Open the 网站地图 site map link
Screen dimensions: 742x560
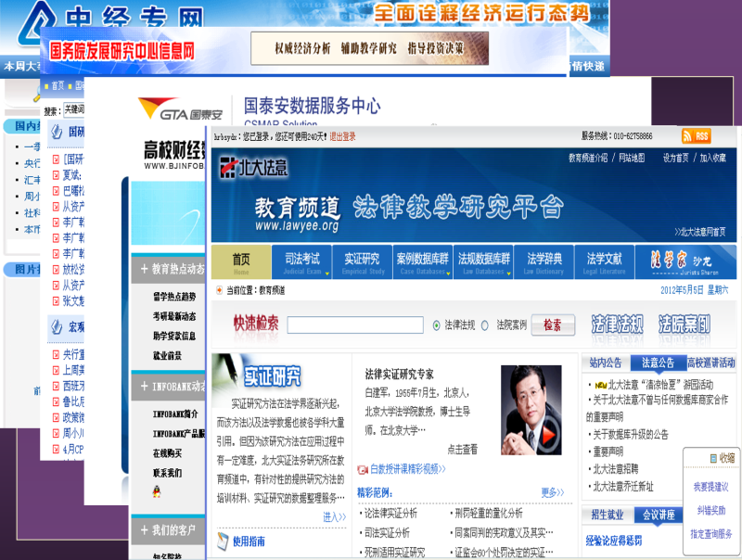coord(632,158)
